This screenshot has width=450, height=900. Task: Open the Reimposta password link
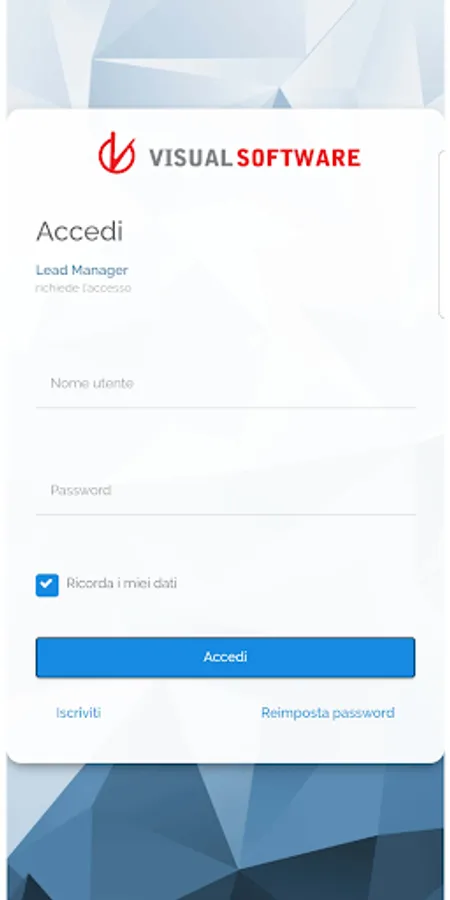point(328,713)
